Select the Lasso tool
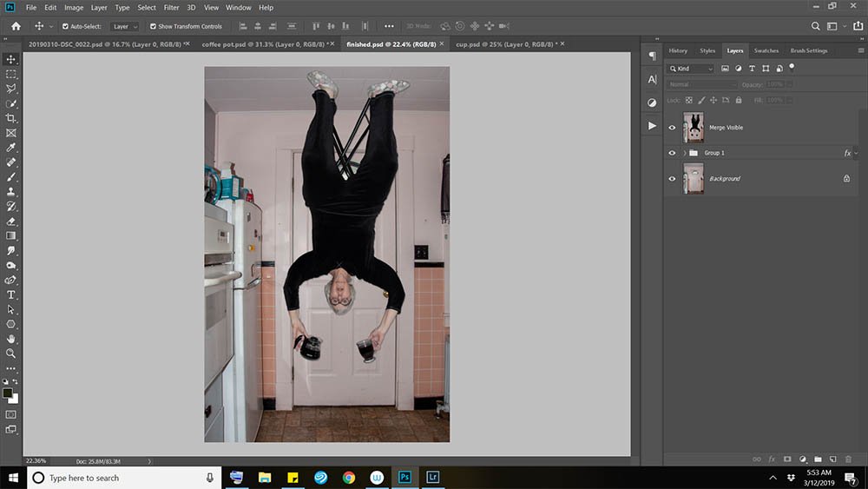 (x=10, y=89)
